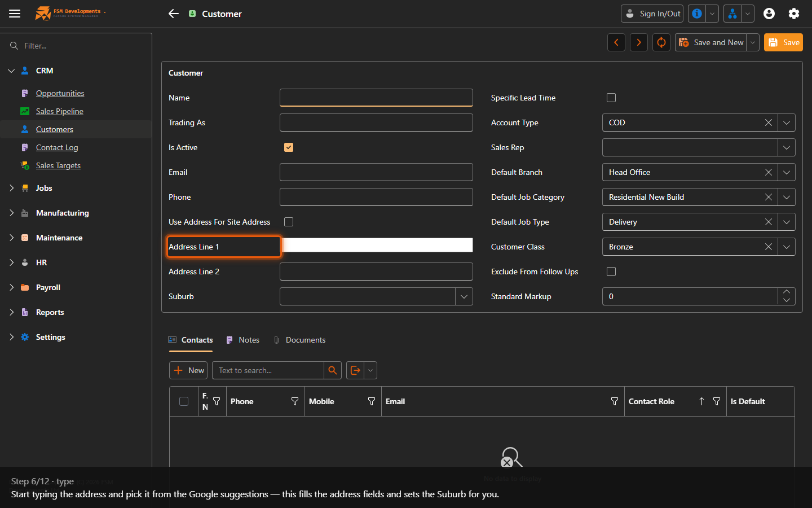The height and width of the screenshot is (508, 812).
Task: Click the blue info icon in header
Action: pyautogui.click(x=697, y=14)
